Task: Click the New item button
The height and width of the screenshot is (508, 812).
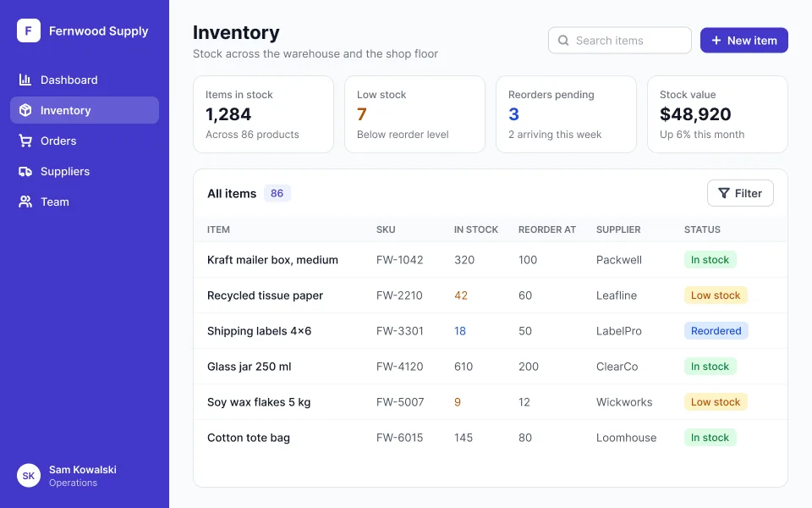Action: (744, 41)
